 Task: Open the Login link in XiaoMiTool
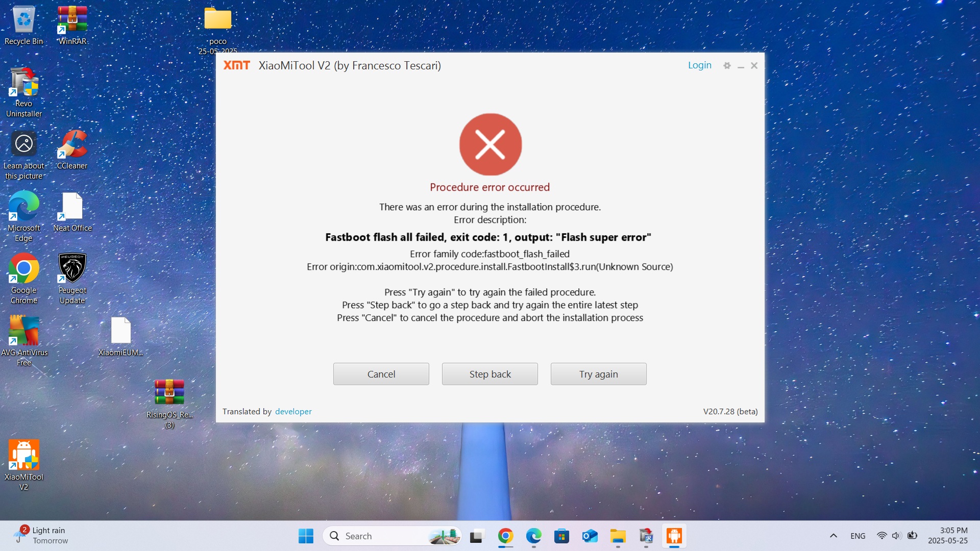coord(699,65)
